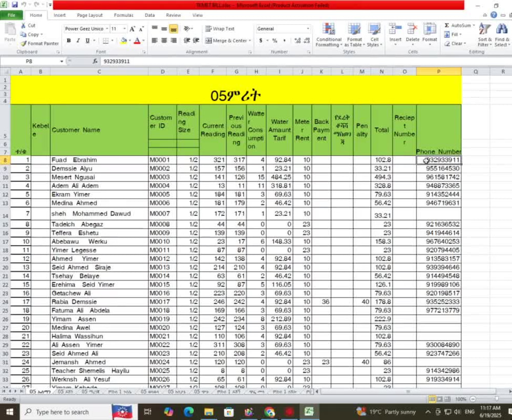Toggle Align Text Right
Screen dimensions: 512x420
(174, 40)
